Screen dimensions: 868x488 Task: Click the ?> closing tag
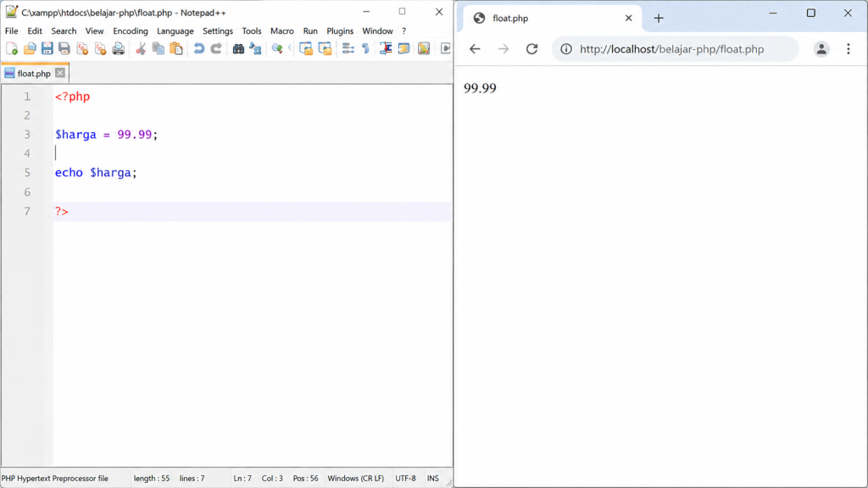[x=61, y=211]
